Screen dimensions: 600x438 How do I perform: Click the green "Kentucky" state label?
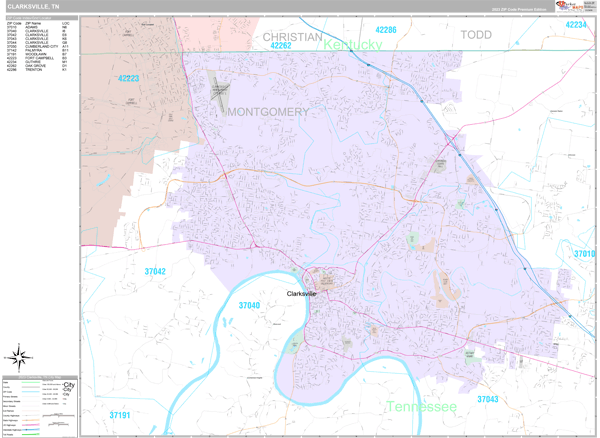coord(352,45)
